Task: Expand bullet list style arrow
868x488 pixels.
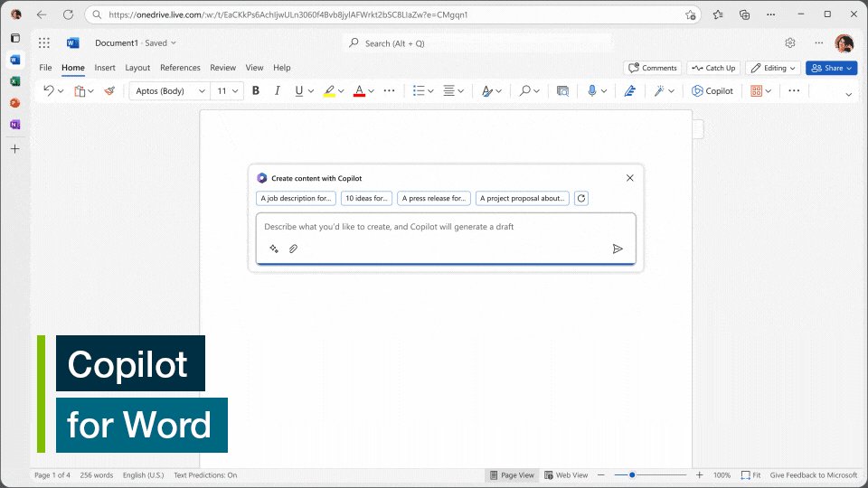Action: [430, 90]
